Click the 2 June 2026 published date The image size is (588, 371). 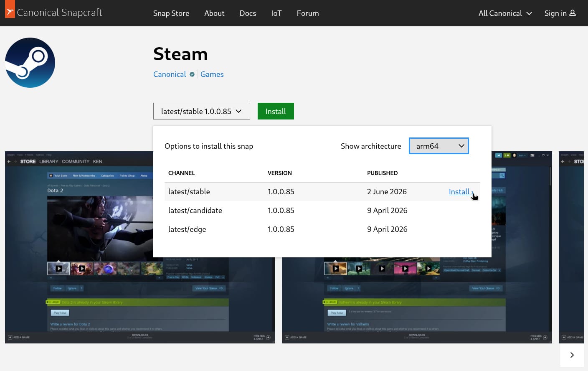point(387,192)
